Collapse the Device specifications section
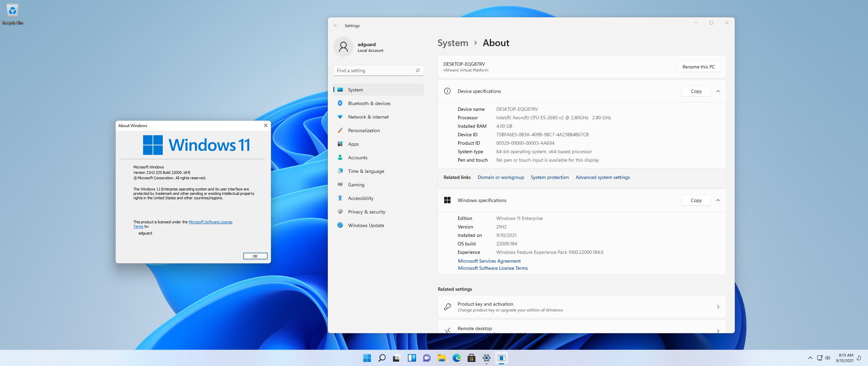 pos(718,91)
